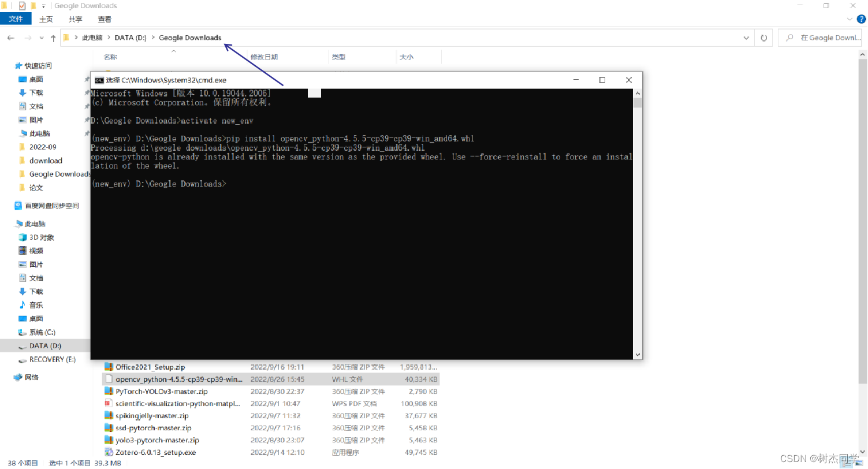Open 文档 under quick access
The image size is (868, 469).
click(x=36, y=106)
